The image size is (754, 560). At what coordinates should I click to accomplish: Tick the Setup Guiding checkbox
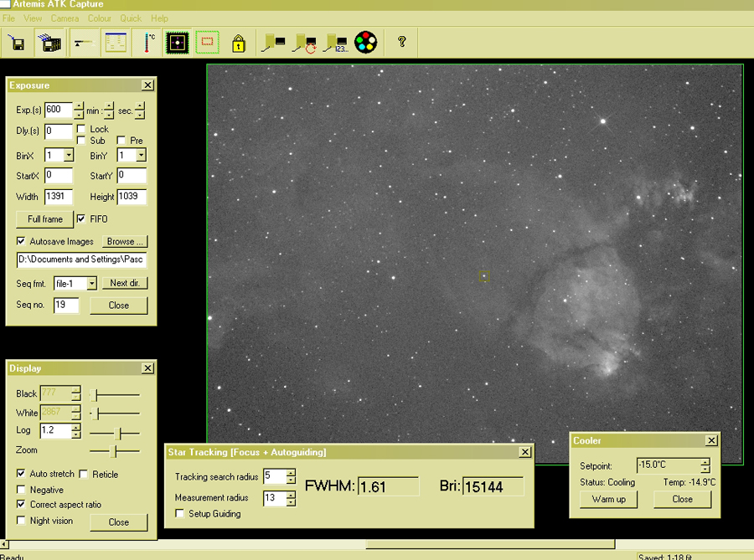(x=180, y=514)
